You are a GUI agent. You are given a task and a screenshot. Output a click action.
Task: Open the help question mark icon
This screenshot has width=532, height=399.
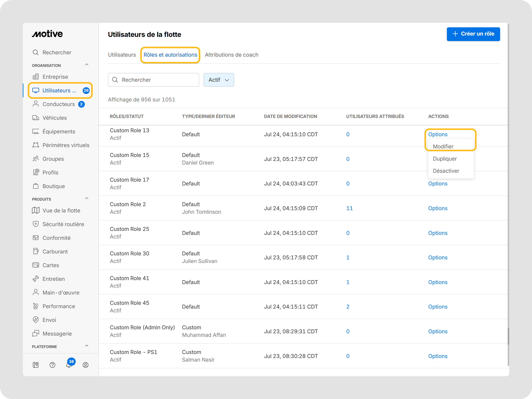pos(52,365)
